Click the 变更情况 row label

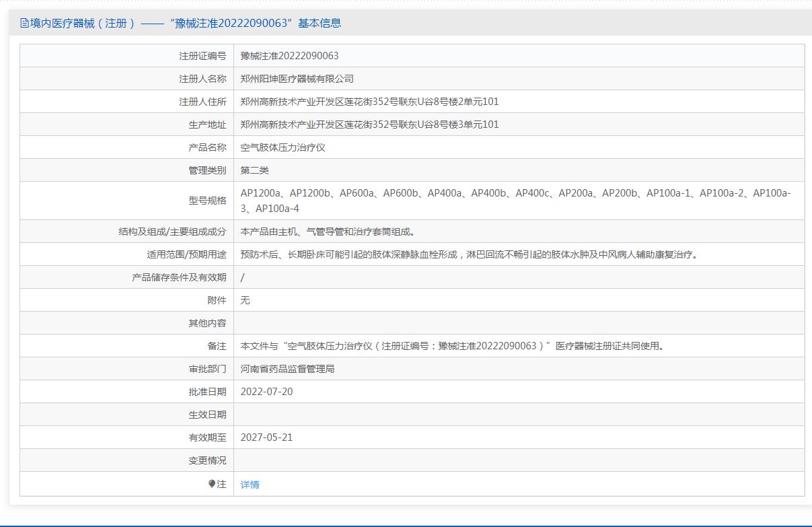207,460
